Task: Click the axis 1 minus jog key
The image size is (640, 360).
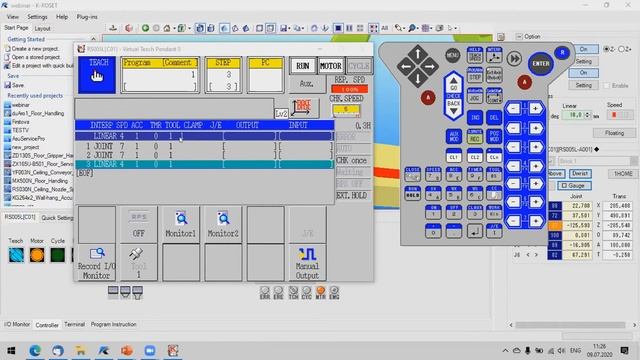Action: click(x=513, y=109)
